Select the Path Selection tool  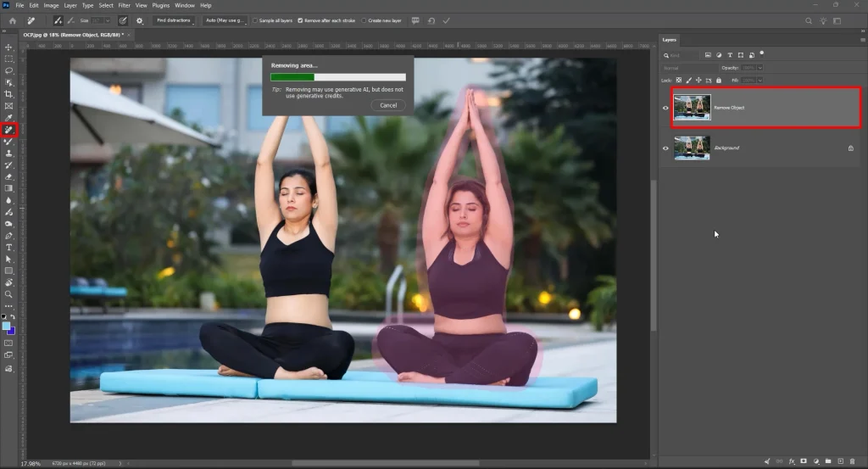coord(8,260)
